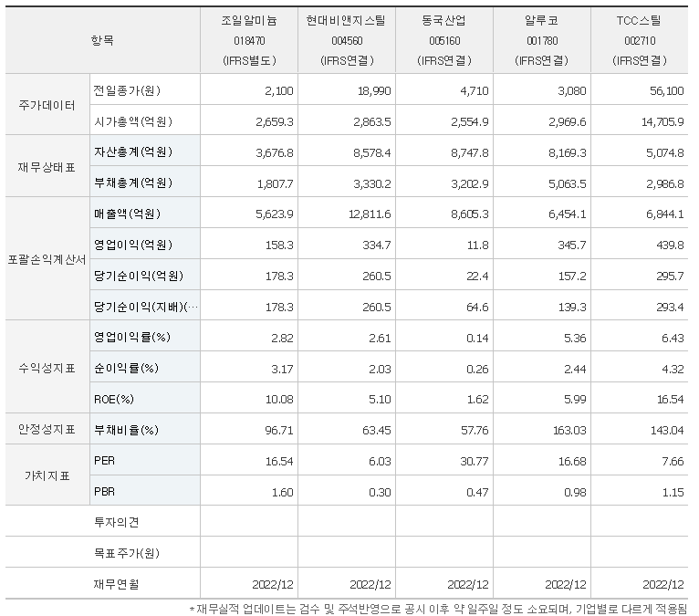
Task: Click the 당기순이익(억원) row label
Action: pyautogui.click(x=139, y=276)
